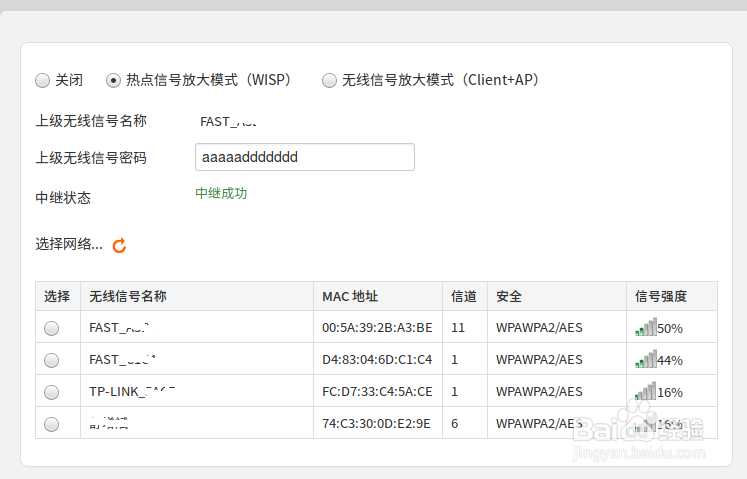
Task: Click MAC address 00:5A:39:2B:A3:BE
Action: (x=377, y=328)
